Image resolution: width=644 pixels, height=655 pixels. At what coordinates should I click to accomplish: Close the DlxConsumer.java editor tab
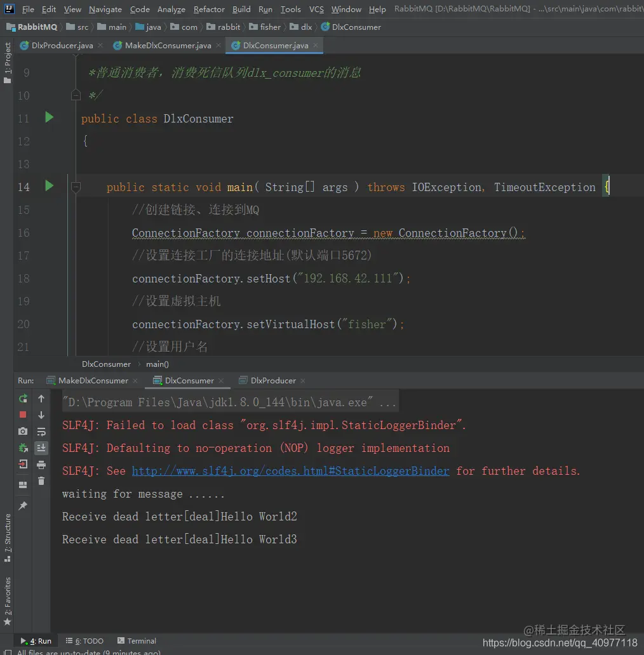tap(316, 45)
